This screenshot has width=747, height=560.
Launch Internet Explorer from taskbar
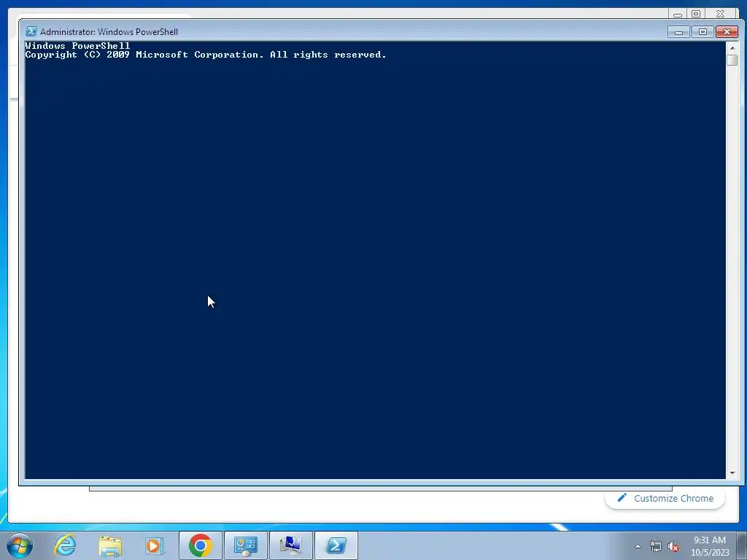[65, 545]
